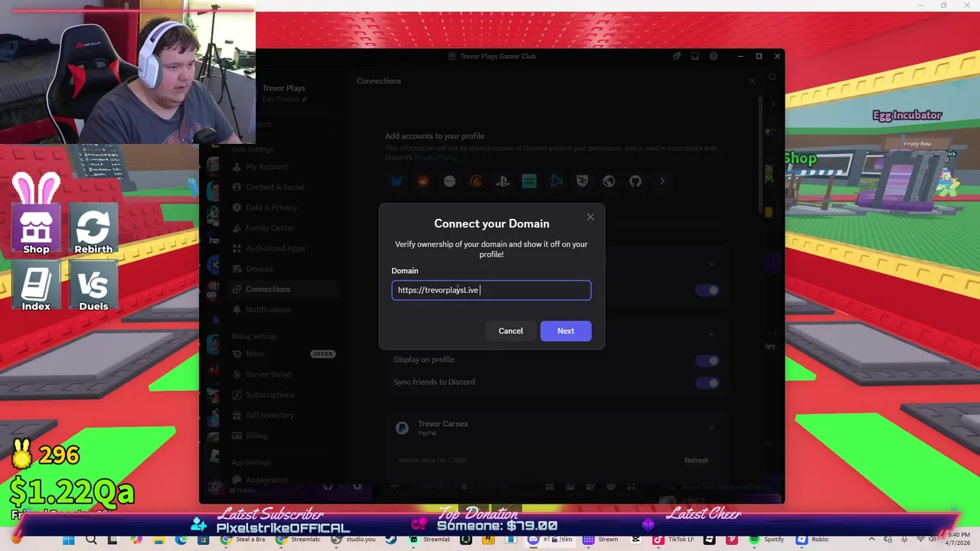This screenshot has width=980, height=551.
Task: Refresh the PayPal connection
Action: click(x=697, y=460)
